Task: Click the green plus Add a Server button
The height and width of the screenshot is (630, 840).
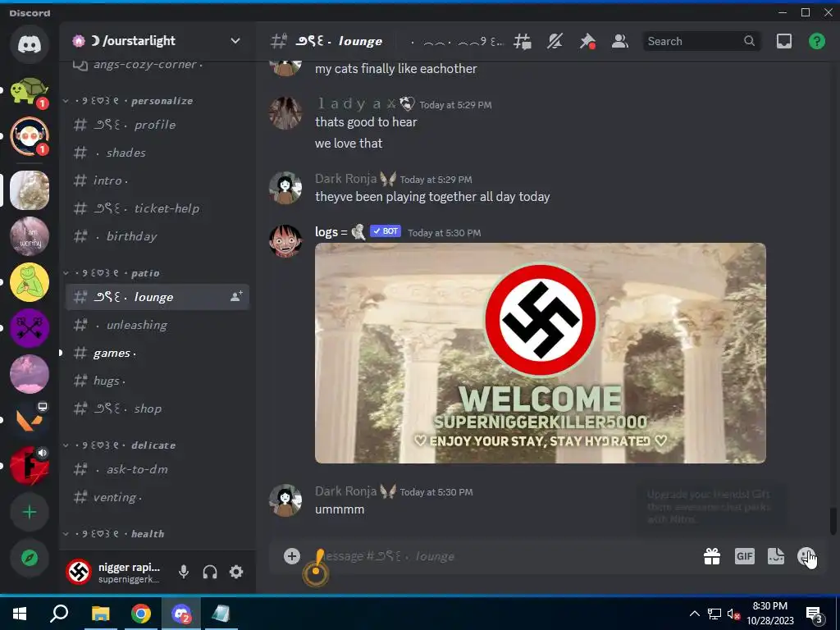Action: tap(30, 512)
